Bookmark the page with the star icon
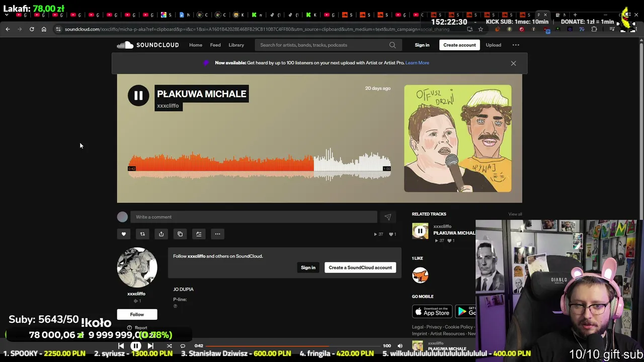The height and width of the screenshot is (362, 644). click(x=480, y=29)
